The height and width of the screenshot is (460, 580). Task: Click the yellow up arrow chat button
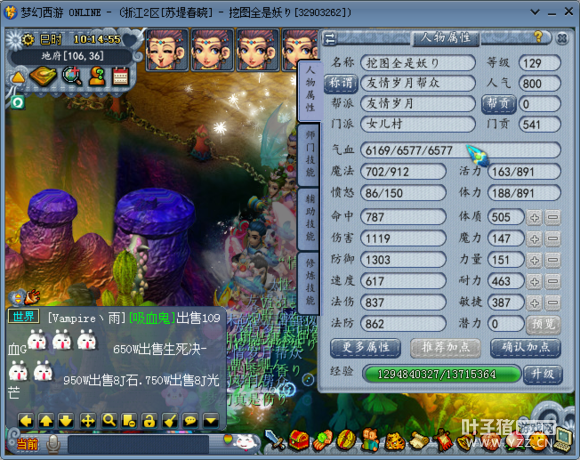[x=46, y=421]
